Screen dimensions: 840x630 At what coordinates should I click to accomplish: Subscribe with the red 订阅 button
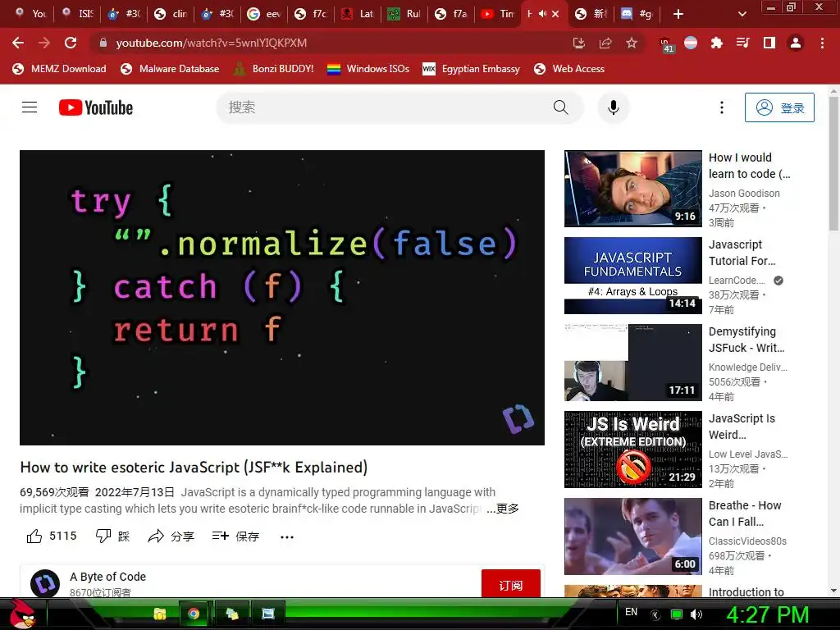pos(510,585)
